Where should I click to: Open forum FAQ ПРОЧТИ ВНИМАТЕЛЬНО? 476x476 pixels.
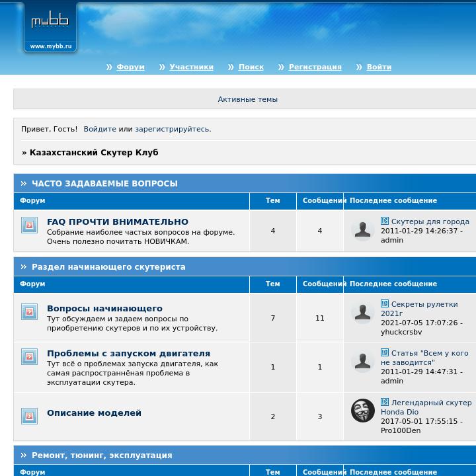[118, 221]
